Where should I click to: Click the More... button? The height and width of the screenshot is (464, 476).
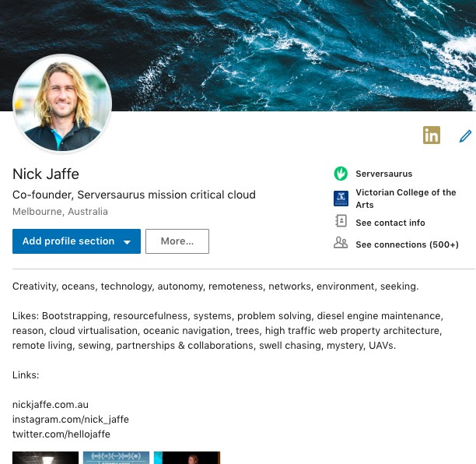[x=177, y=241]
